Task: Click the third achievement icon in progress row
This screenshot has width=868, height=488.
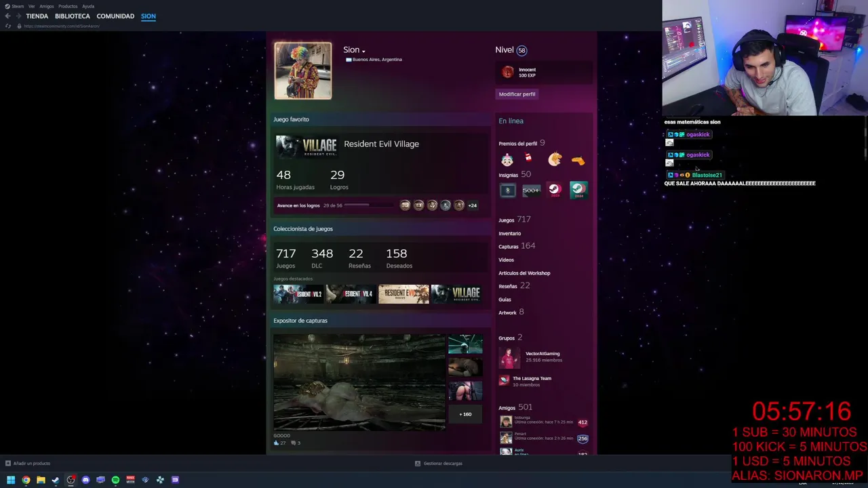Action: [432, 205]
